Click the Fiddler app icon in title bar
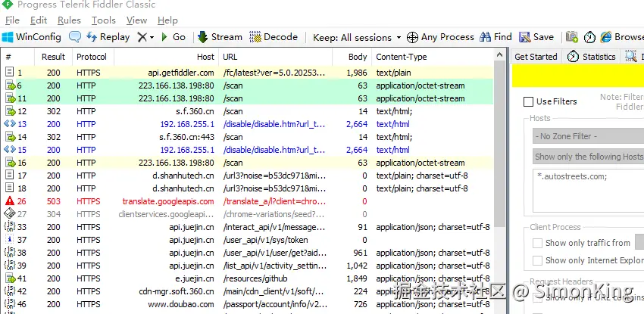The height and width of the screenshot is (314, 644). [8, 5]
